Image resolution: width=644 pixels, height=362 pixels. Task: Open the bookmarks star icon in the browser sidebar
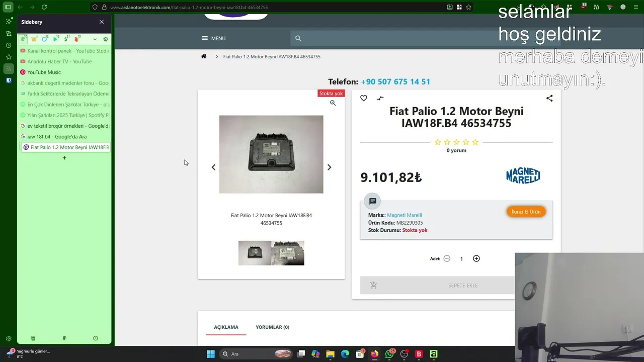9,57
